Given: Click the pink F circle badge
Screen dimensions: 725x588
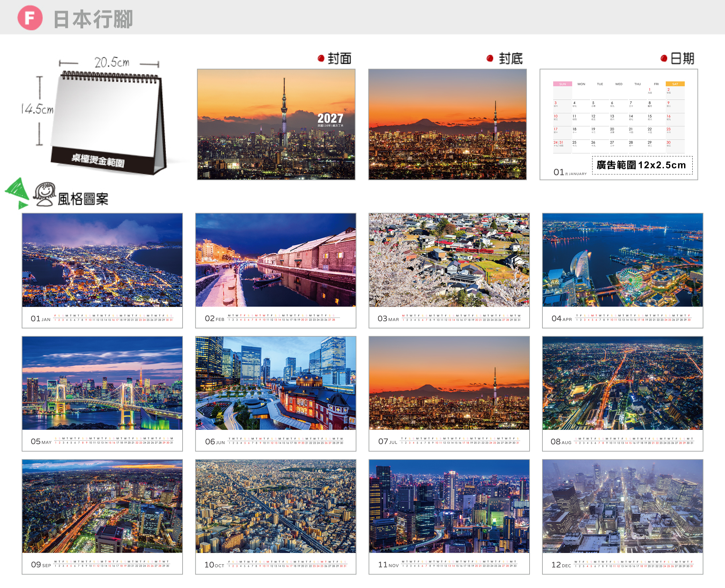Looking at the screenshot, I should [x=30, y=18].
